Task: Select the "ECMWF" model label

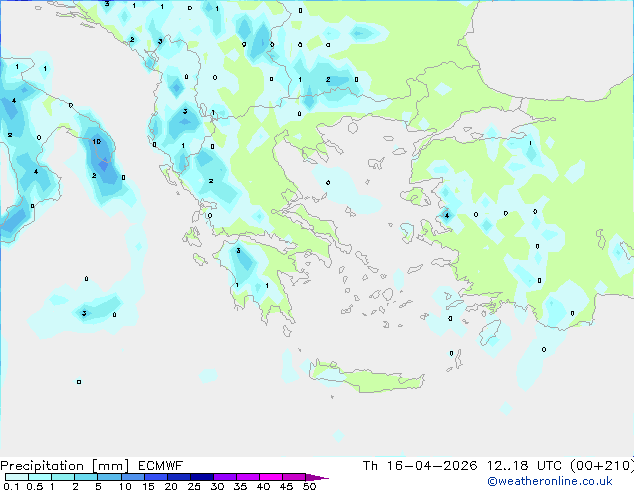Action: [x=161, y=466]
